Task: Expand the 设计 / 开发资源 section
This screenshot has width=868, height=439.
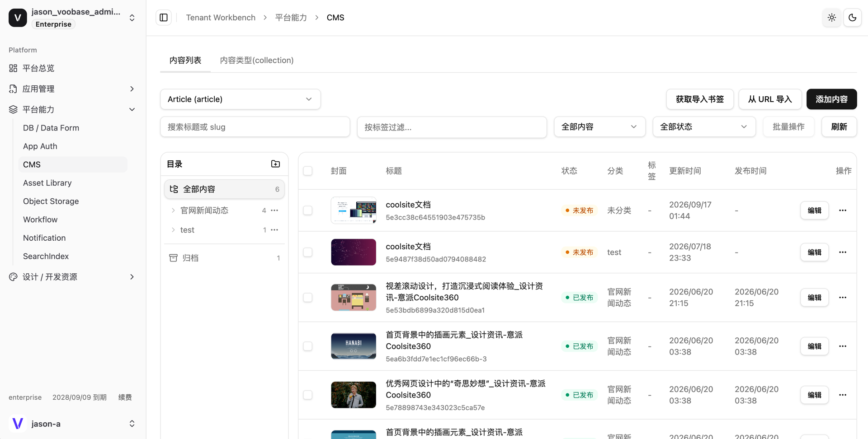Action: (x=132, y=277)
